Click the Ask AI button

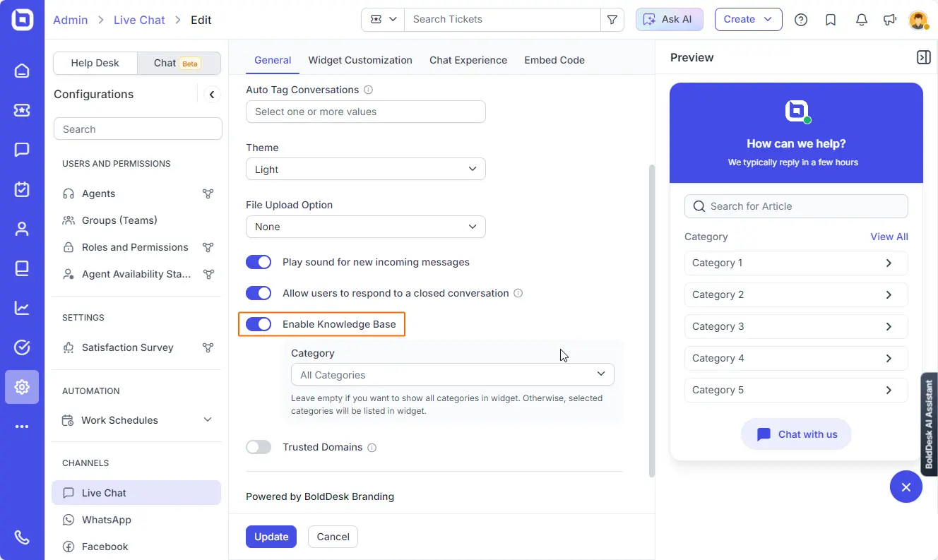669,20
